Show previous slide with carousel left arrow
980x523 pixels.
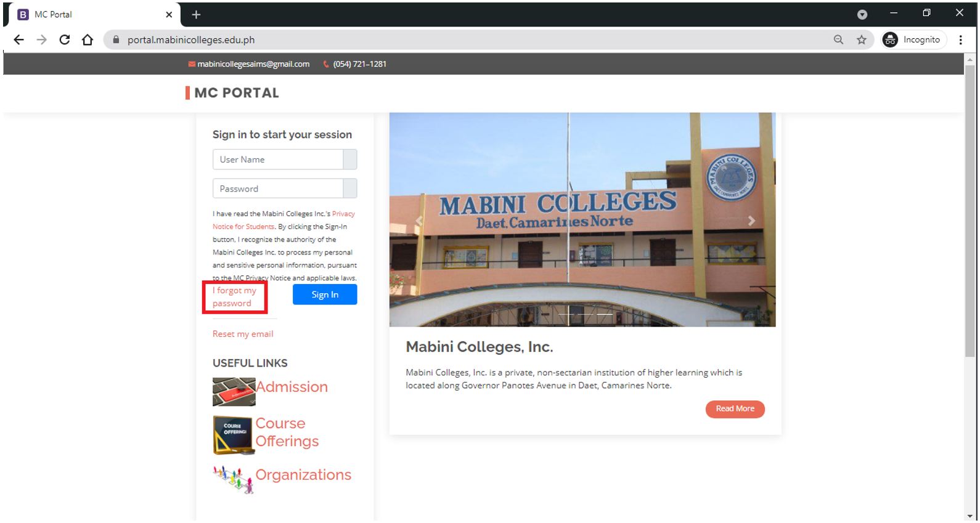click(419, 221)
